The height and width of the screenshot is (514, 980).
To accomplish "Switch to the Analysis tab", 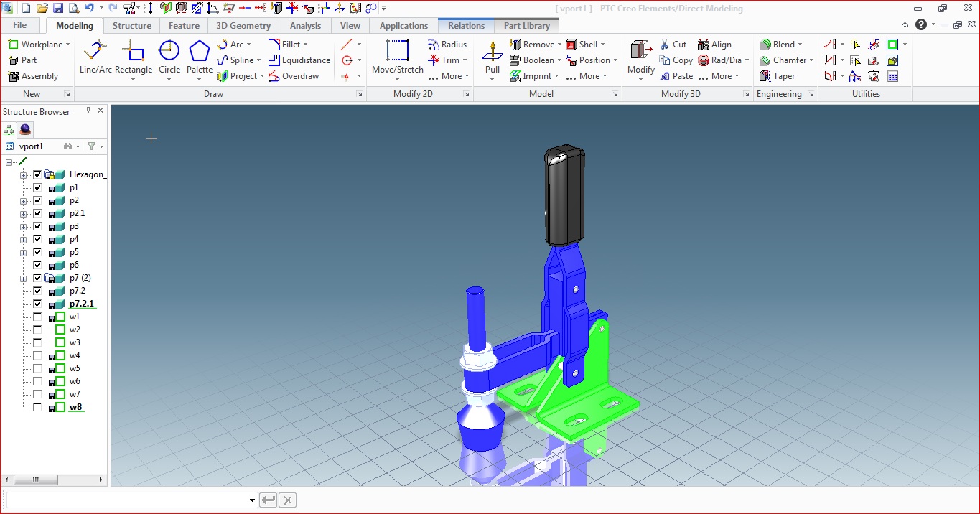I will coord(305,25).
